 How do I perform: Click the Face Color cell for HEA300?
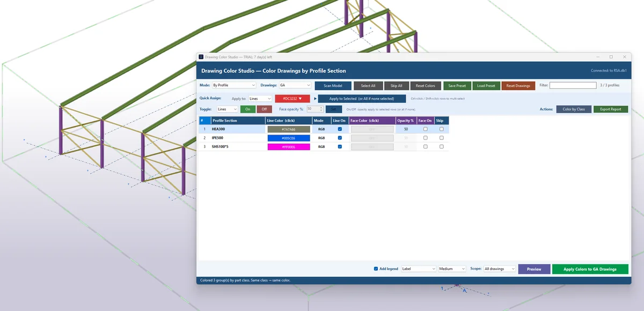(372, 129)
